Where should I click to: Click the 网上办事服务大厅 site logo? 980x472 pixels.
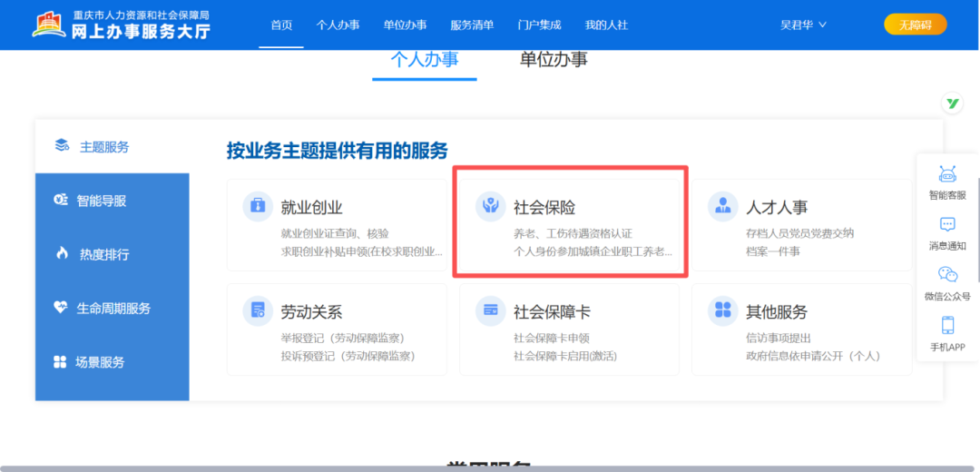tap(122, 25)
